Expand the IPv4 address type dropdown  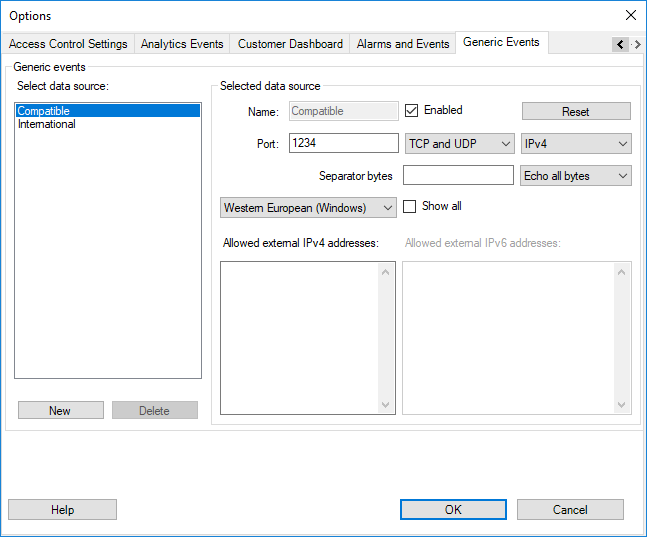[577, 144]
